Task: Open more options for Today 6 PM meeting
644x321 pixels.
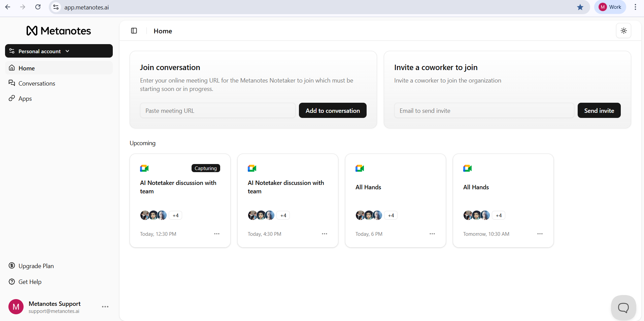Action: (x=432, y=234)
